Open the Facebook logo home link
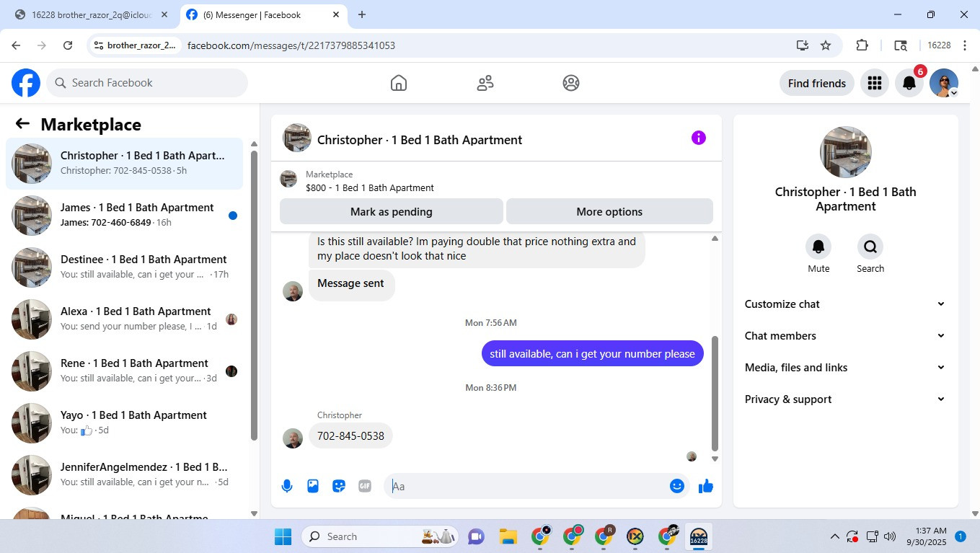 click(26, 83)
